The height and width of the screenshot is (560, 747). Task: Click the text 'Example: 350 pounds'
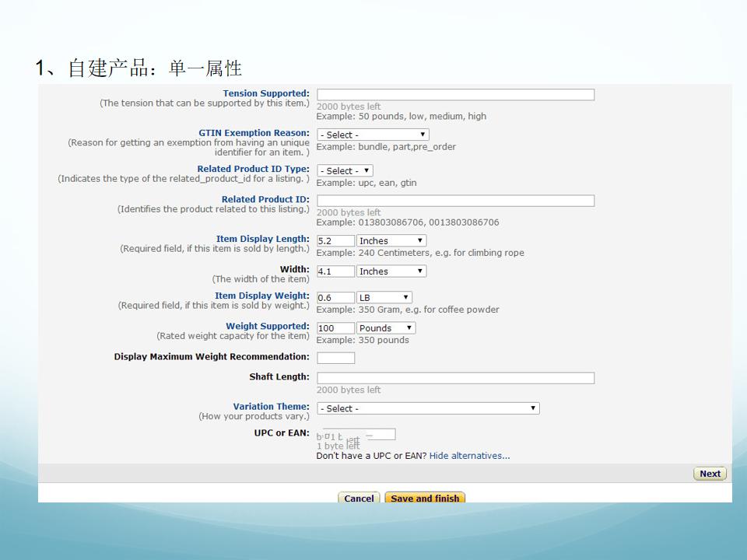[363, 340]
